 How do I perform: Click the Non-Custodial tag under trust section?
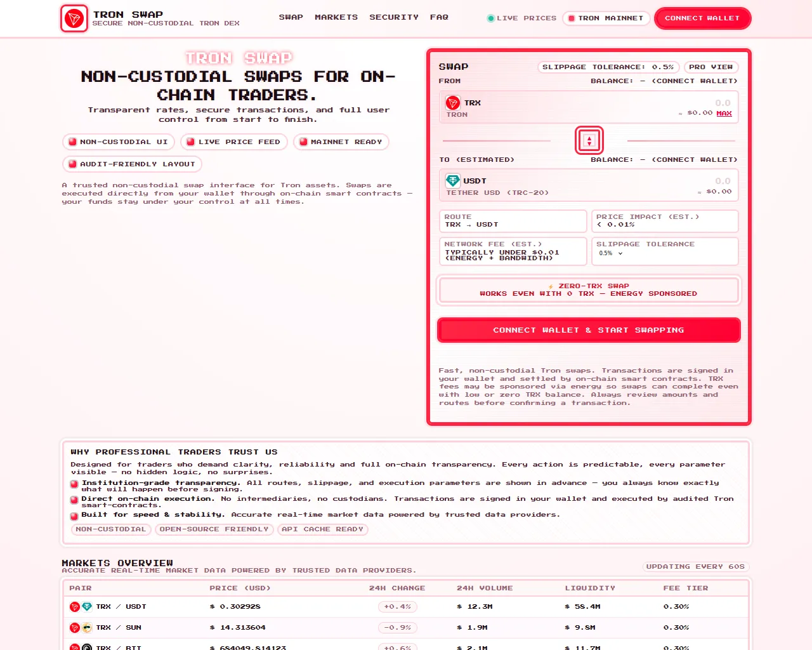point(111,529)
